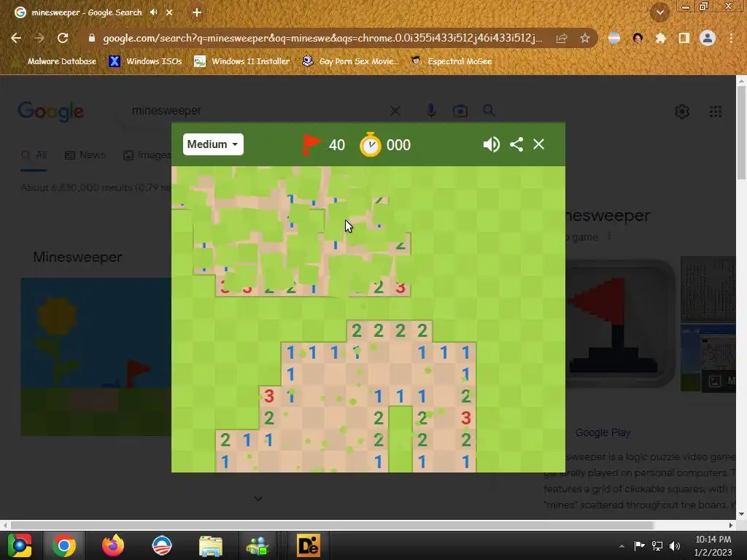
Task: Open the Windows Start button
Action: [x=20, y=545]
